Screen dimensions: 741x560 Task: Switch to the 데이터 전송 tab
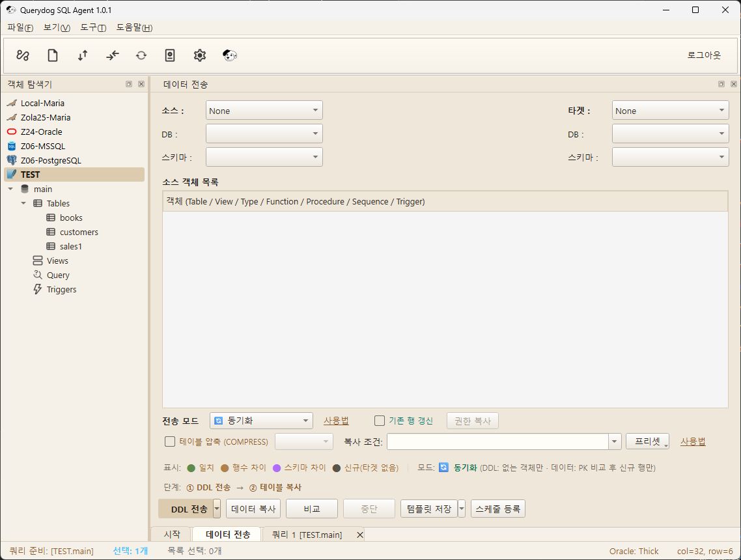228,534
